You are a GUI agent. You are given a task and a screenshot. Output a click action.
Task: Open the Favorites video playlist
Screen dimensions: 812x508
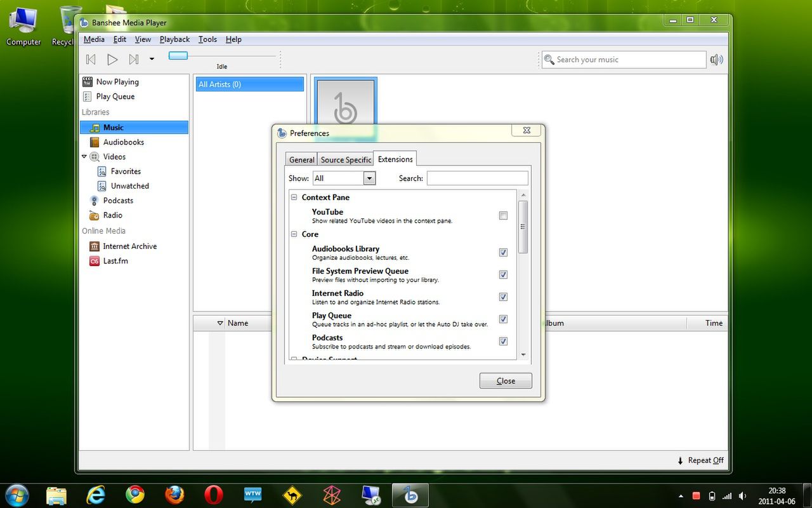pyautogui.click(x=126, y=171)
